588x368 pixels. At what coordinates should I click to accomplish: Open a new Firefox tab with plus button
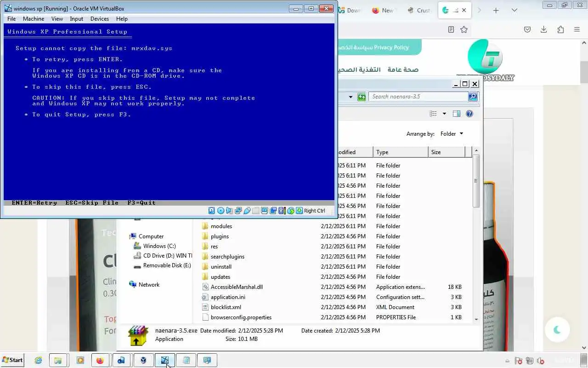[x=496, y=10]
